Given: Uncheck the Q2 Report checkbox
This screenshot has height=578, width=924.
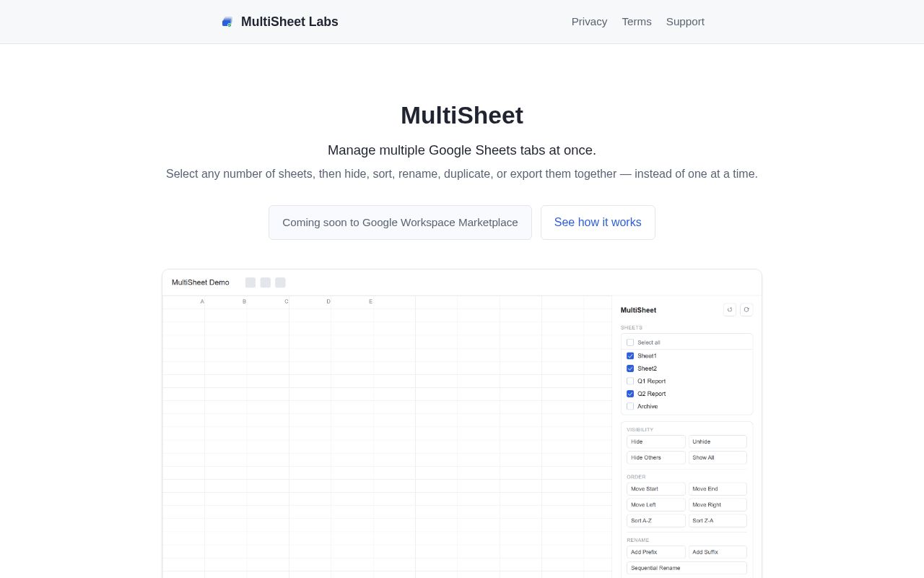Looking at the screenshot, I should click(x=630, y=394).
